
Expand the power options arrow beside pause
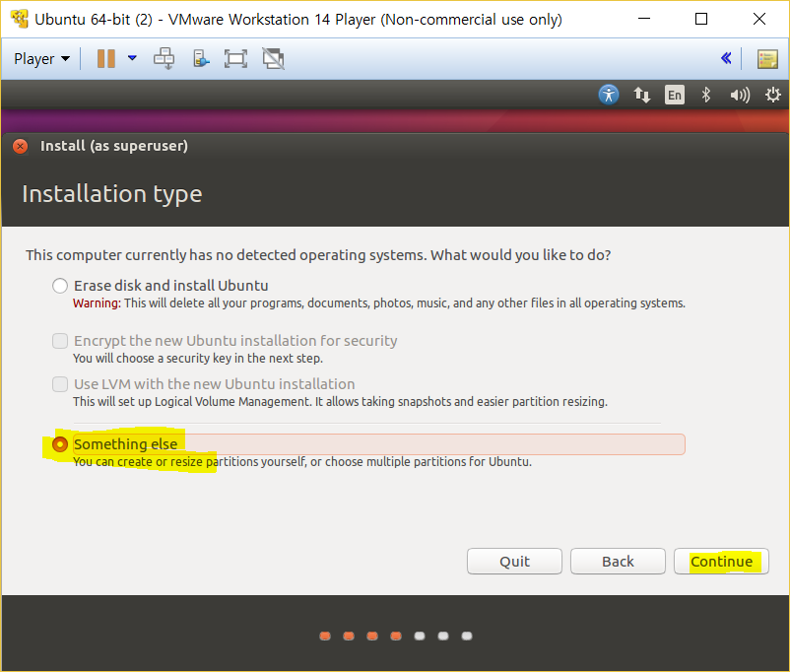[132, 58]
